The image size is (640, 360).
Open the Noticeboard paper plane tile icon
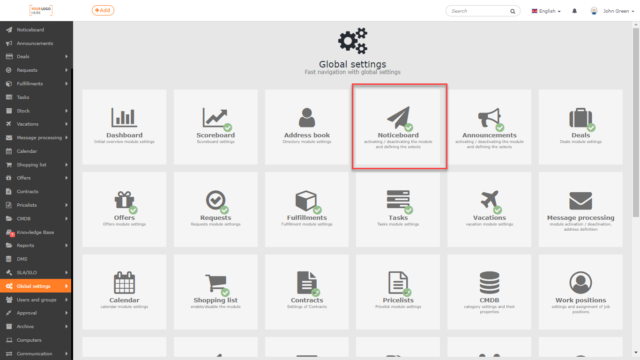coord(399,118)
